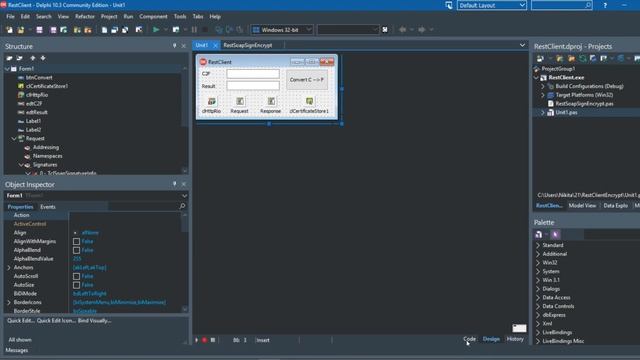This screenshot has height=360, width=640.
Task: Click the browse Forward arrow icon
Action: coord(422,29)
